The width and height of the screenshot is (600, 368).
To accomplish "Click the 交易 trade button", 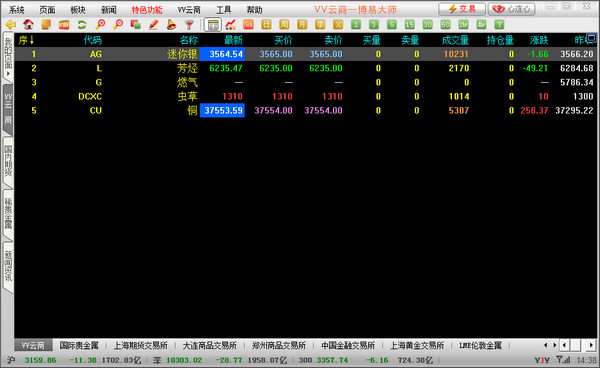I will click(x=462, y=9).
